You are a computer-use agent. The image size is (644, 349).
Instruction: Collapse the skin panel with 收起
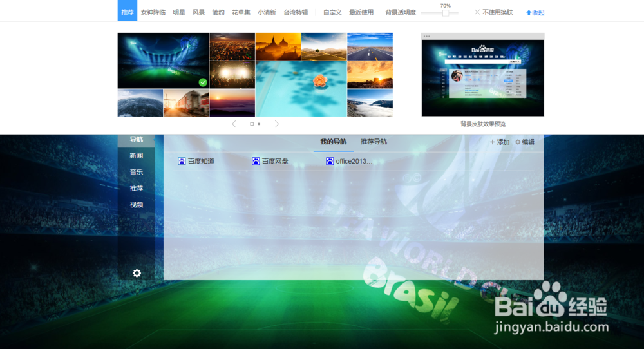[x=538, y=13]
